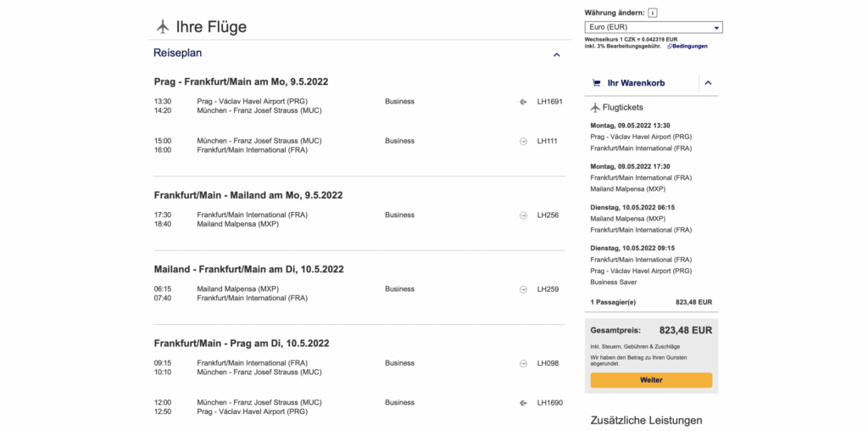This screenshot has height=431, width=868.
Task: Click the Lufthansa logo icon beside LH256
Action: click(x=523, y=215)
